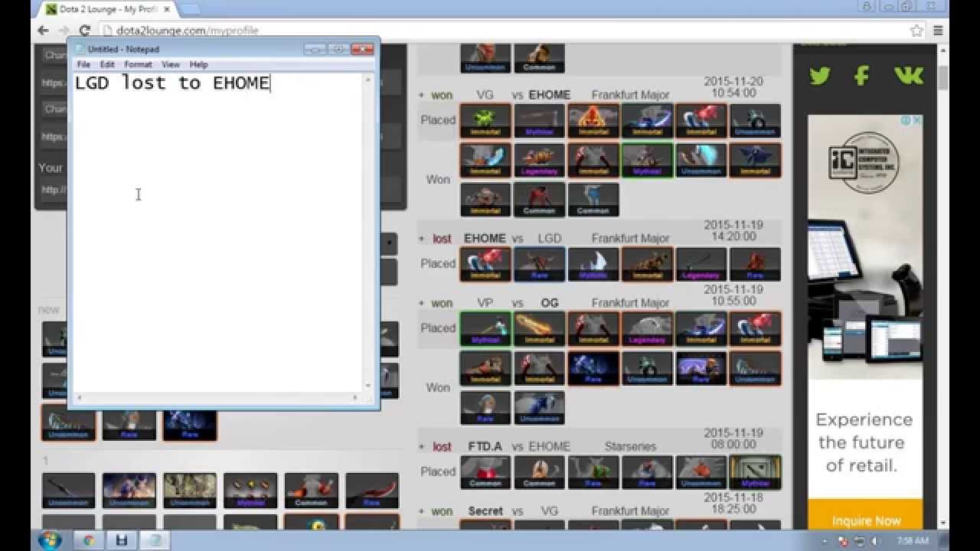
Task: Click Notepad vertical scrollbar down arrow
Action: point(368,386)
